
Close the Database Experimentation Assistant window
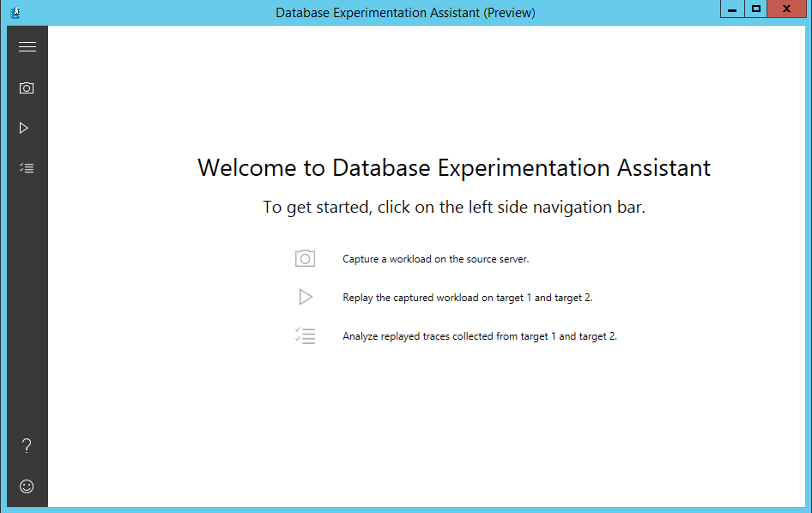tap(786, 9)
